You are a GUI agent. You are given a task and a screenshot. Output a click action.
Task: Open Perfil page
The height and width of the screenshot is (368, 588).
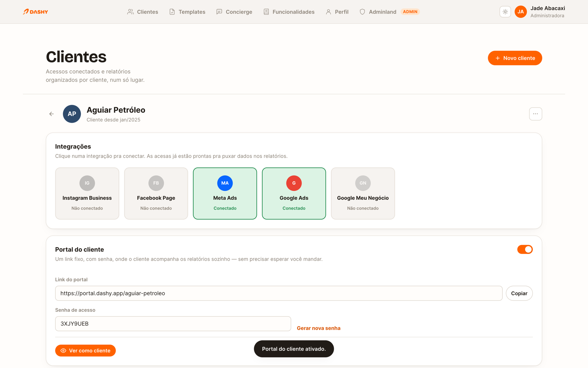tap(337, 12)
